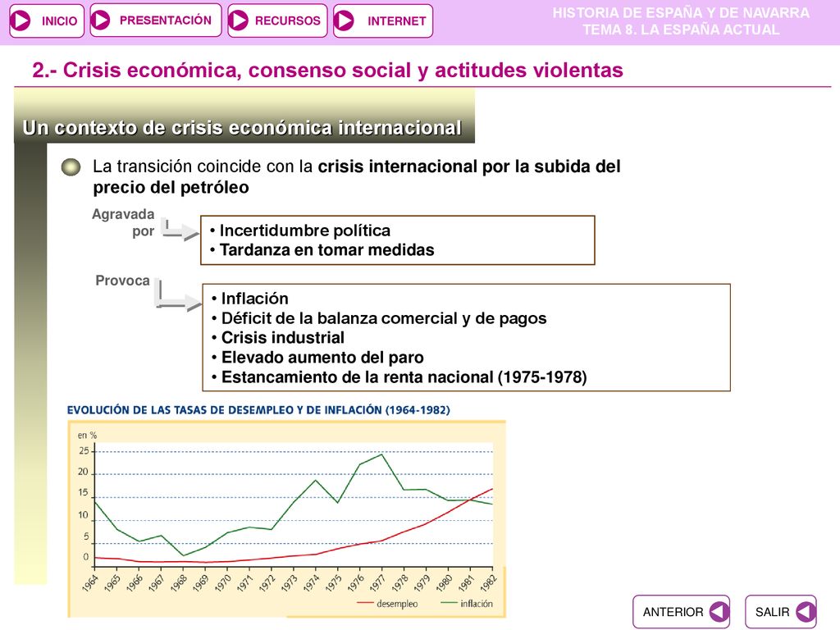Click the red desempleo line end at 1982

tap(492, 489)
